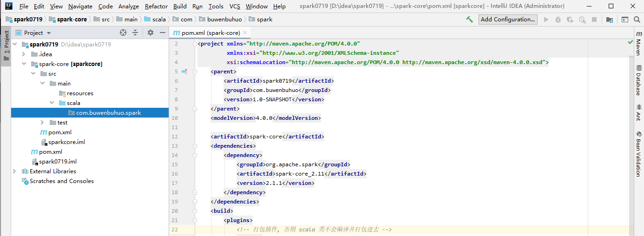This screenshot has width=644, height=236.
Task: Open the Analyze menu
Action: (x=129, y=6)
